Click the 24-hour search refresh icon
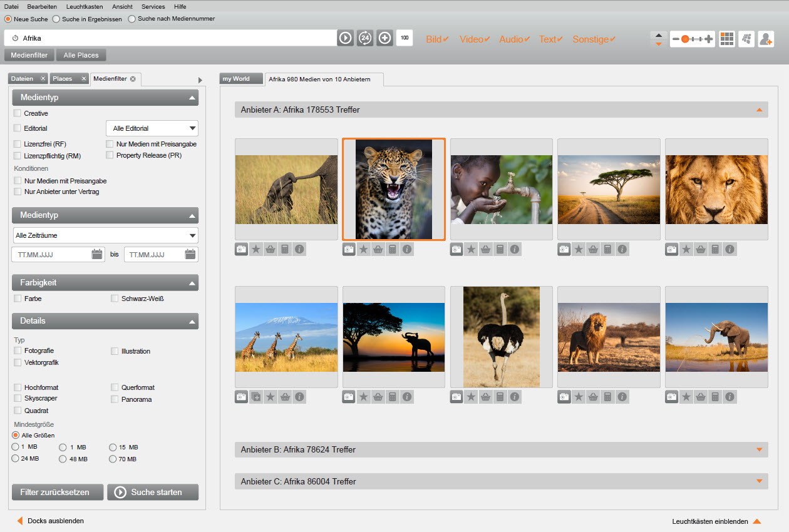This screenshot has height=532, width=789. point(365,38)
